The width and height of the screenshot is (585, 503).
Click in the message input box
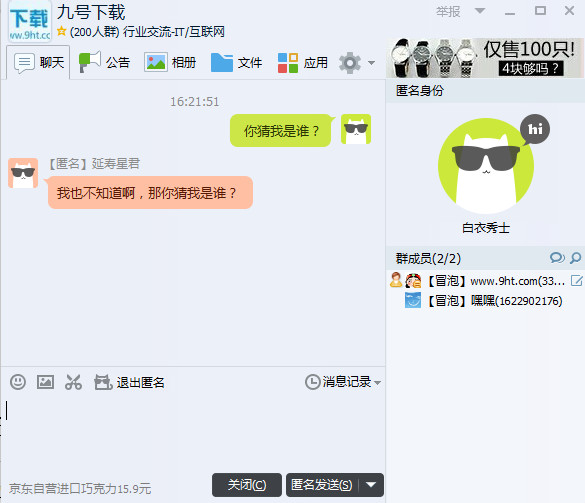(x=193, y=433)
